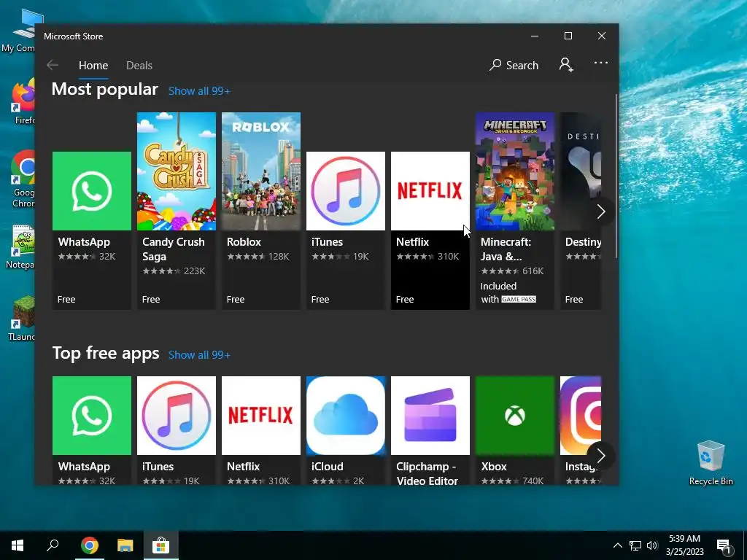Viewport: 747px width, 560px height.
Task: Click the Top free apps heading
Action: [106, 354]
